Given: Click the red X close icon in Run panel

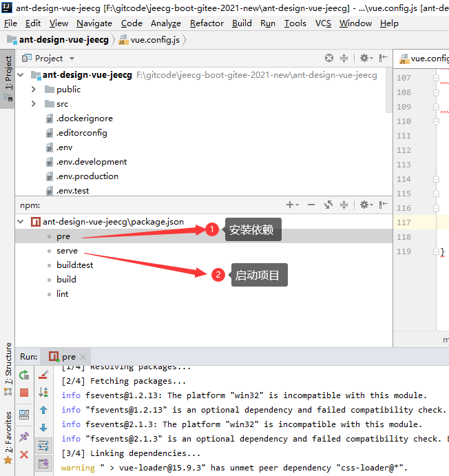Looking at the screenshot, I should [x=24, y=455].
